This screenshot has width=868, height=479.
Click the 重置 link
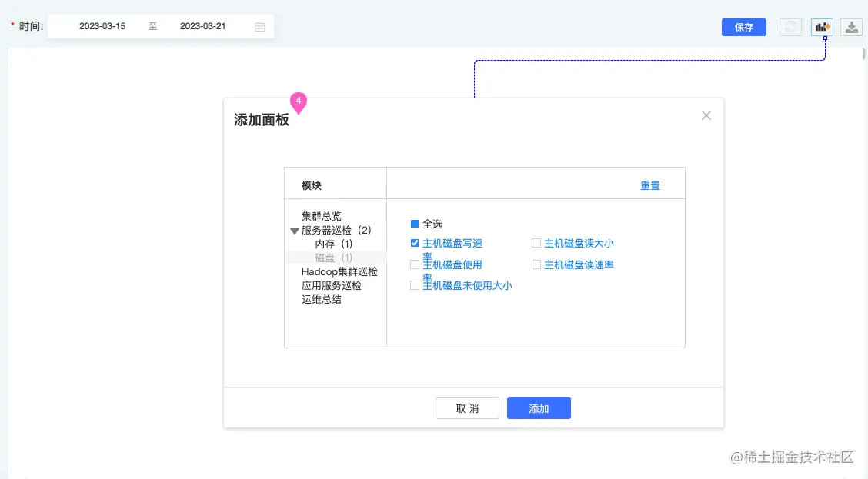click(x=650, y=185)
